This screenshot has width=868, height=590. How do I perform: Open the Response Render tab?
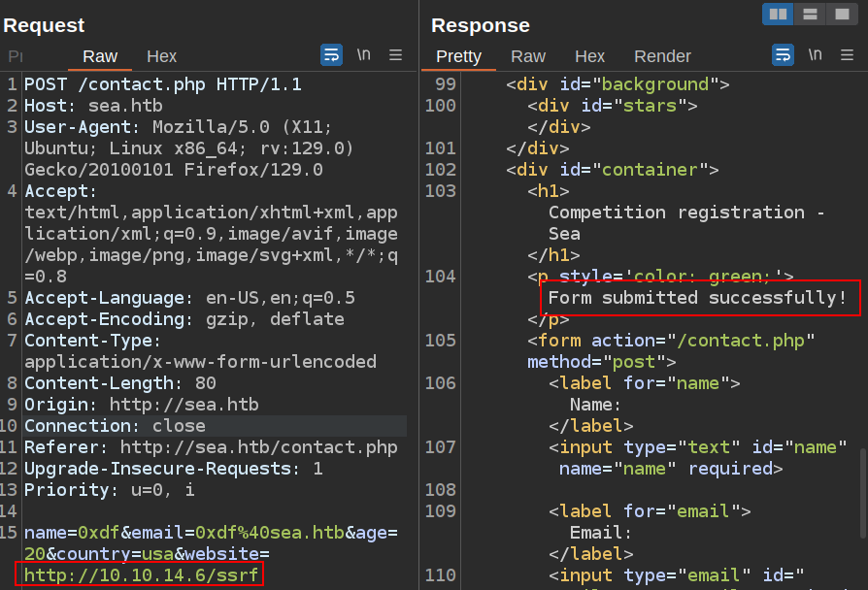[662, 56]
